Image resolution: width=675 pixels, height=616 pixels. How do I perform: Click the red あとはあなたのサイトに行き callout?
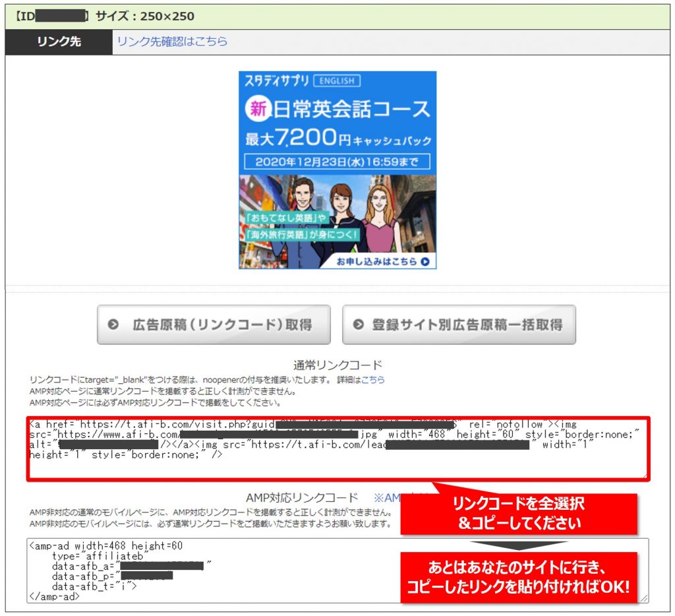click(518, 576)
